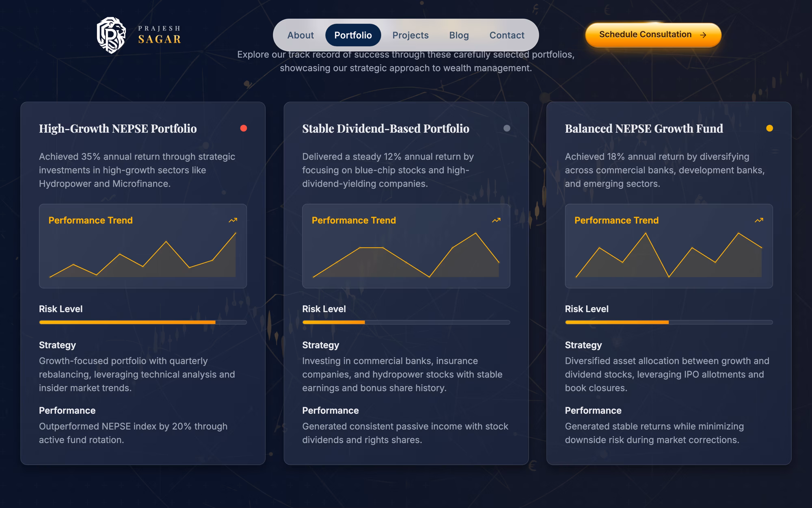
Task: Click the High-Growth portfolio Risk Level bar
Action: tap(143, 322)
